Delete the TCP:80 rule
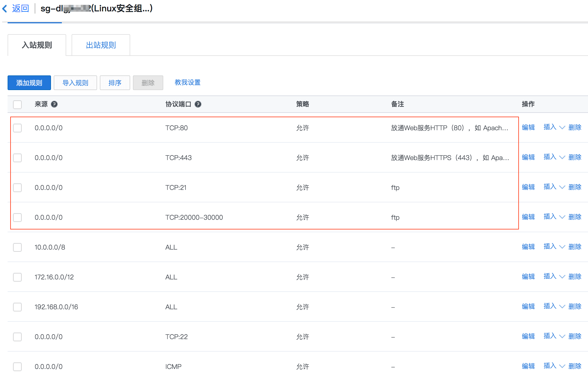Viewport: 588px width, 376px height. coord(575,127)
